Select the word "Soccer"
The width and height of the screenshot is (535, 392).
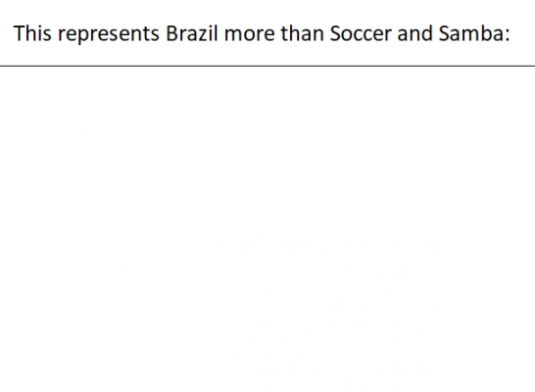click(x=361, y=33)
